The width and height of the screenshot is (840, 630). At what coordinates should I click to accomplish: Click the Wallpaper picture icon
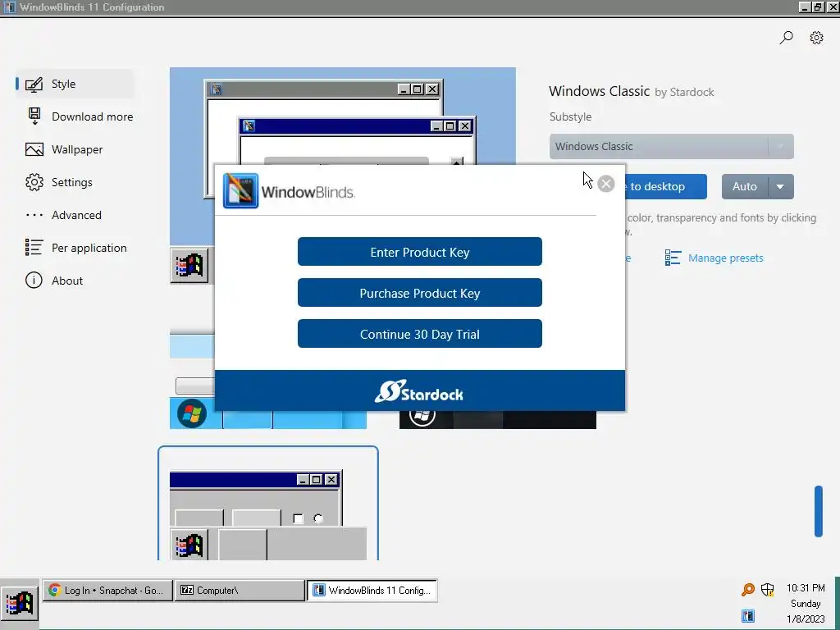(x=34, y=149)
